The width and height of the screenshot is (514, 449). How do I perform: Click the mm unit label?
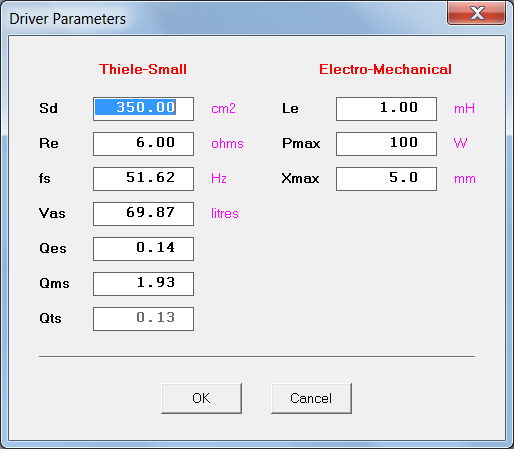465,179
